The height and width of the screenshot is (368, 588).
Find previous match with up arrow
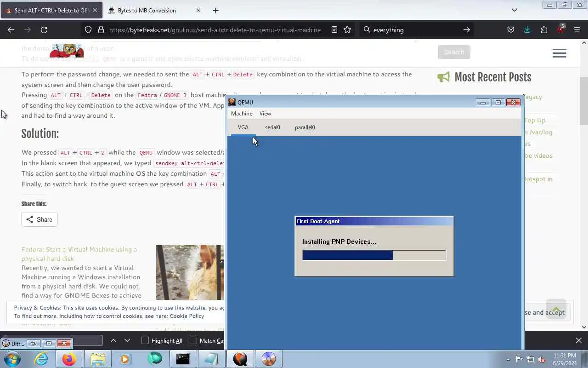tap(113, 340)
